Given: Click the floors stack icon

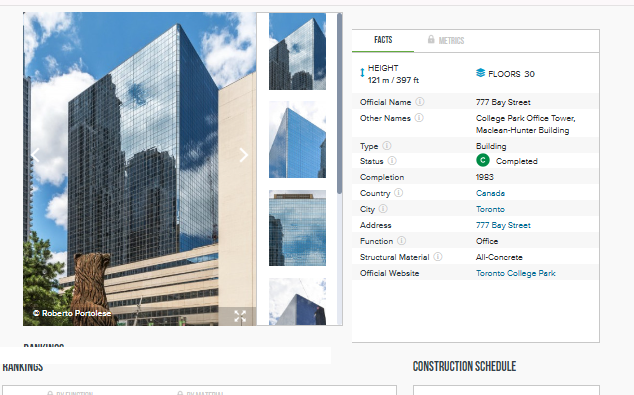Looking at the screenshot, I should pyautogui.click(x=480, y=73).
